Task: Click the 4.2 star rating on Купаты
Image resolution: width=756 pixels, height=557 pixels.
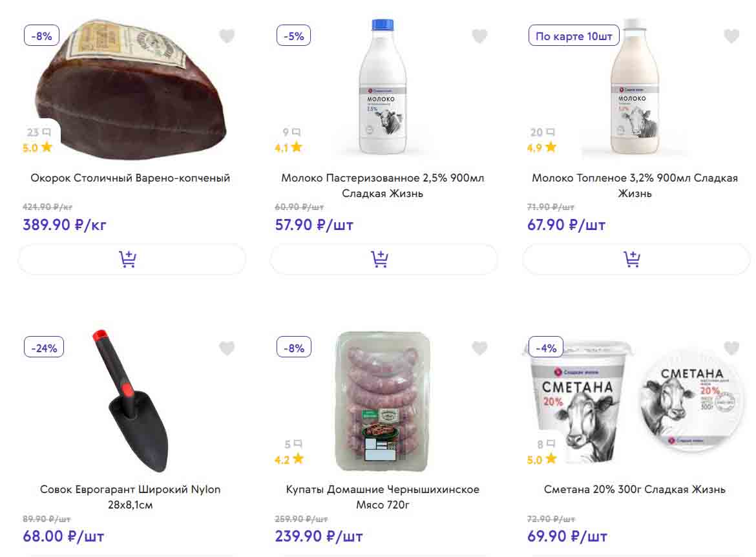Action: 289,459
